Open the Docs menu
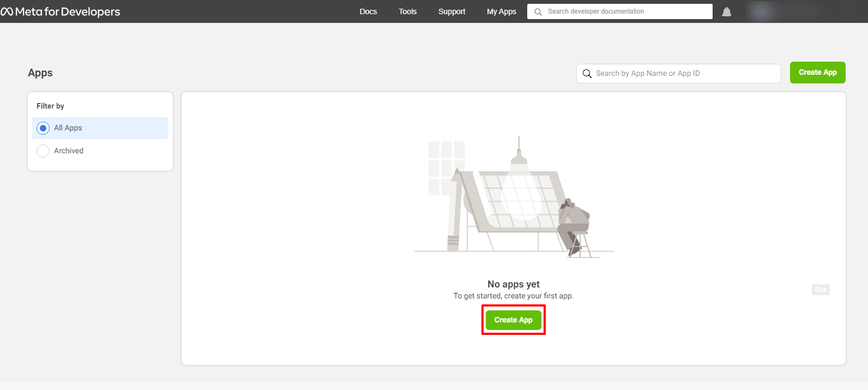This screenshot has height=390, width=868. [x=368, y=11]
